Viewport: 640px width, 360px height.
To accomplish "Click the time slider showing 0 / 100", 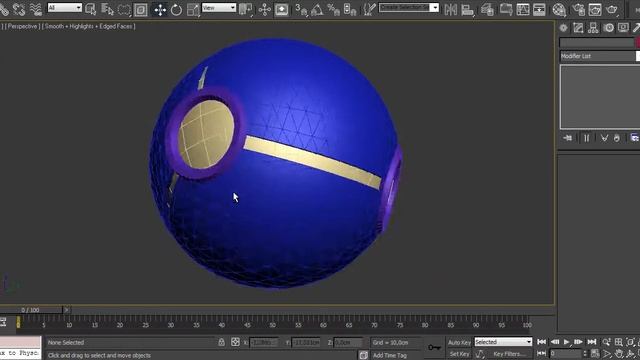I will point(31,310).
